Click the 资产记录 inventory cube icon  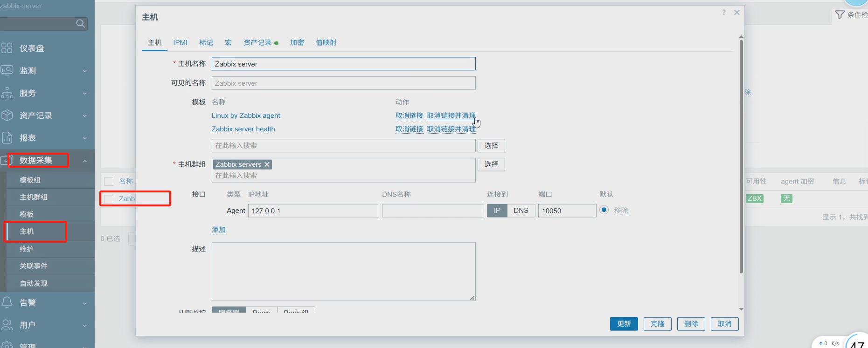click(7, 115)
